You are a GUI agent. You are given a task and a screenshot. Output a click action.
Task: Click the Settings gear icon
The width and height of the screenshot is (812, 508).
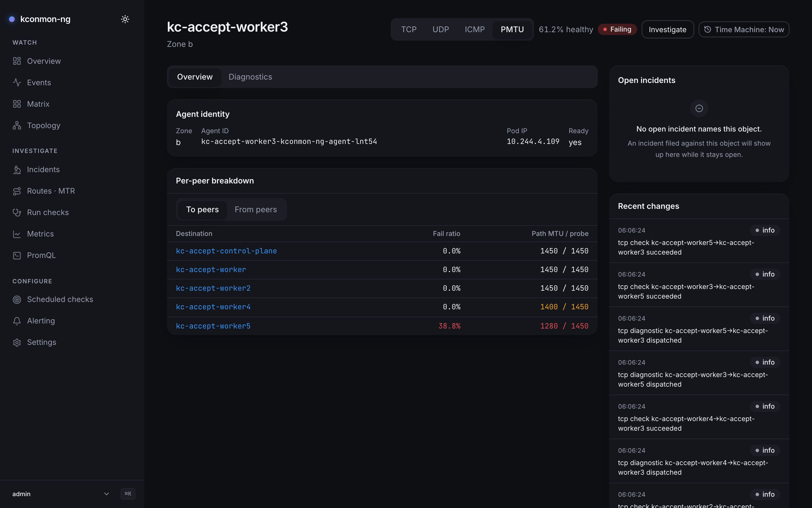(17, 342)
